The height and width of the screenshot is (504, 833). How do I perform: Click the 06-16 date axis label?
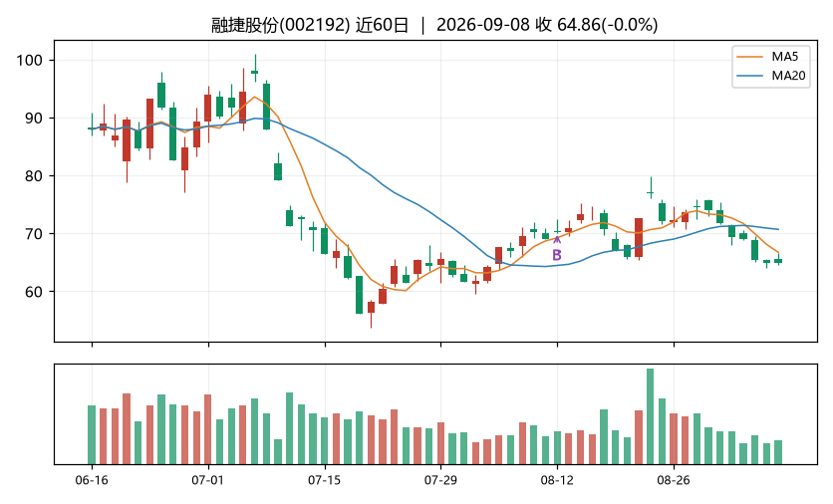92,481
